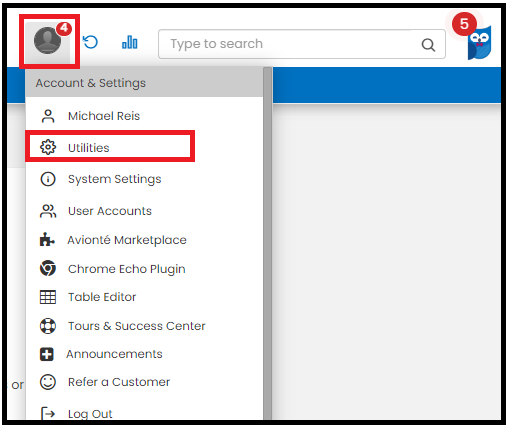This screenshot has width=507, height=427.
Task: Click the lifebuoy Tours icon
Action: click(x=48, y=326)
